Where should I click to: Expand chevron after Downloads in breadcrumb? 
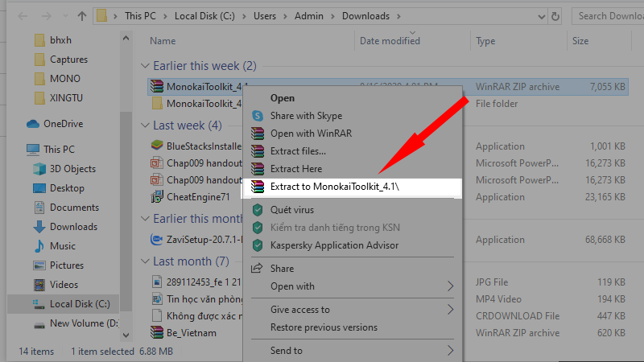(398, 16)
